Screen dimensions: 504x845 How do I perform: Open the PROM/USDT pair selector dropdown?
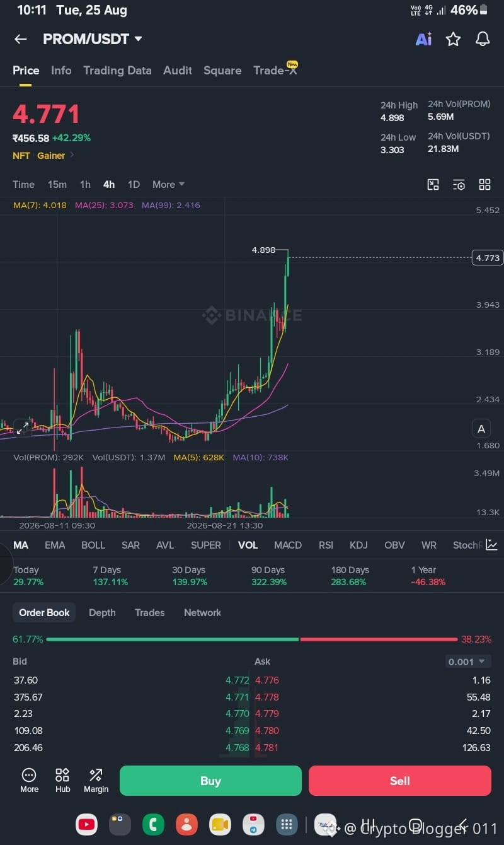93,39
